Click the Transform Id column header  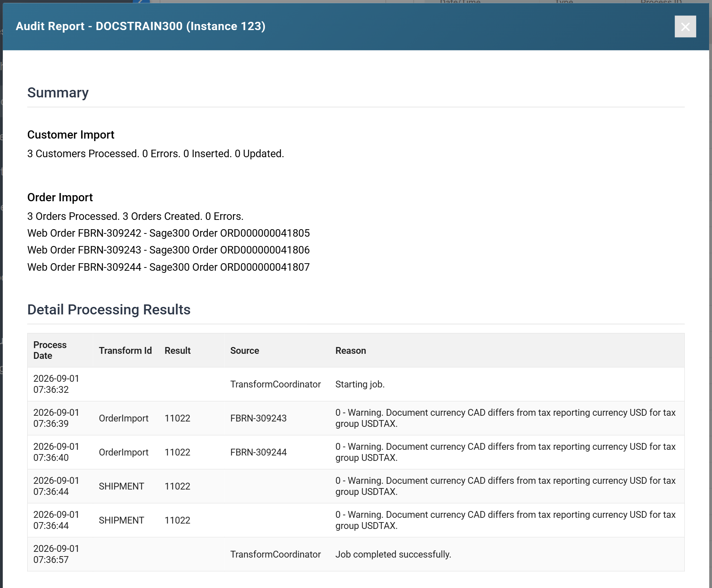pos(125,351)
